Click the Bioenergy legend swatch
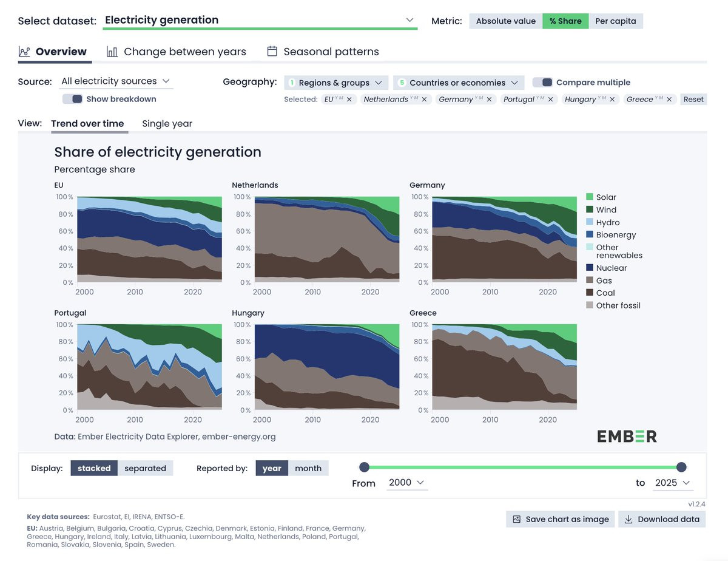Image resolution: width=728 pixels, height=561 pixels. tap(590, 234)
